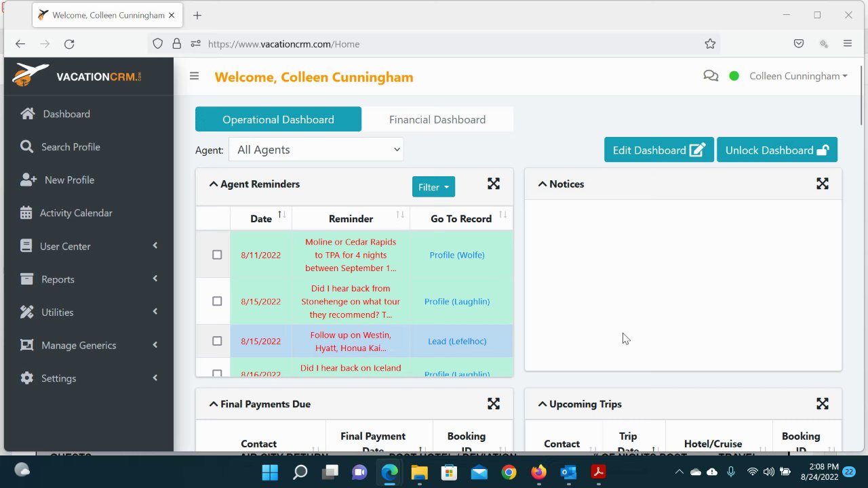Click the New Profile add-user icon
Screen dimensions: 868x488
28,180
